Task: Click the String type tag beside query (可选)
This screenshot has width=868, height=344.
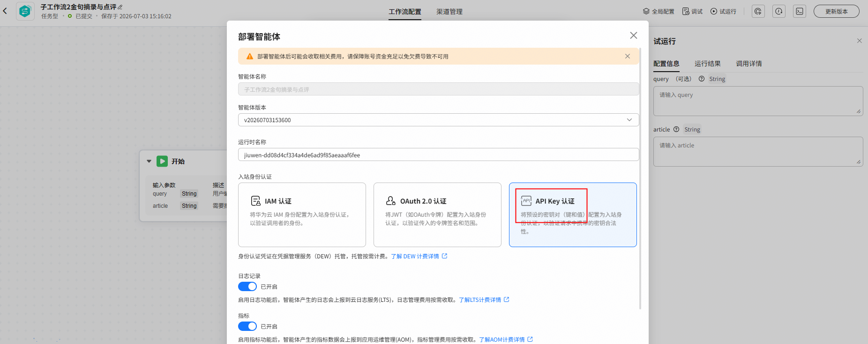Action: point(717,79)
